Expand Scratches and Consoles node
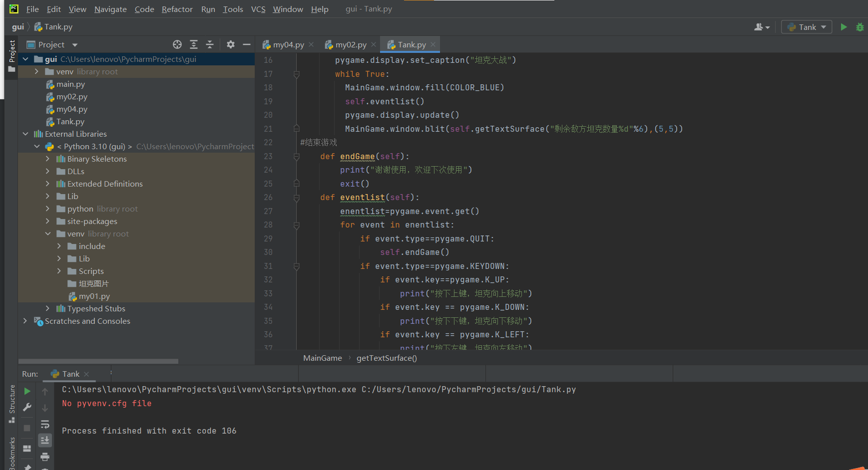Image resolution: width=868 pixels, height=470 pixels. pyautogui.click(x=25, y=321)
